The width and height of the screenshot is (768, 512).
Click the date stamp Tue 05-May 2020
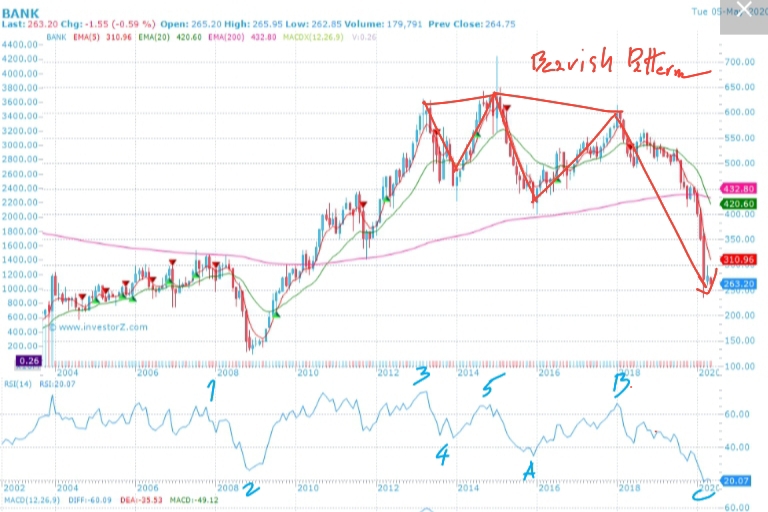pos(729,11)
